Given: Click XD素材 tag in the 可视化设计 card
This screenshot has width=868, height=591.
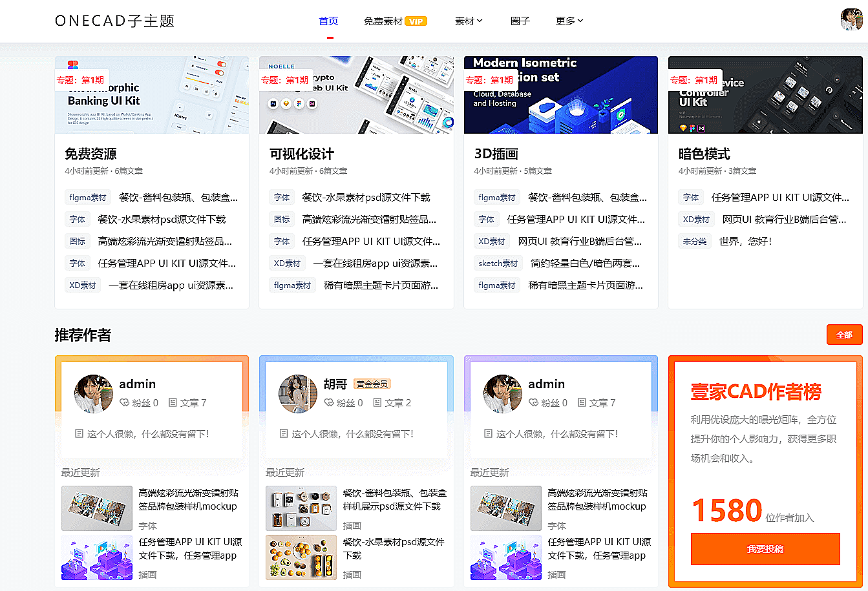Looking at the screenshot, I should (288, 264).
